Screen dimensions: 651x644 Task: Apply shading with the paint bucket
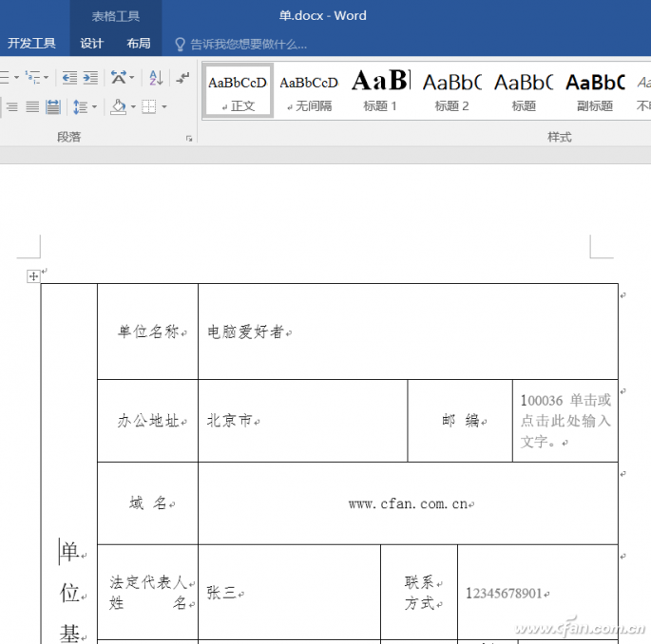point(119,107)
